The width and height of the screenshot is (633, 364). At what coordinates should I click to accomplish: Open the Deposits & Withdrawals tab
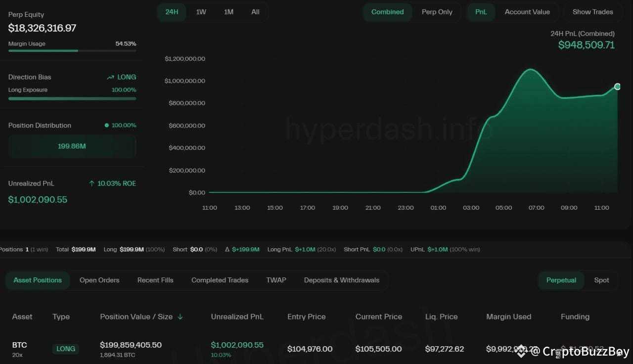coord(341,280)
